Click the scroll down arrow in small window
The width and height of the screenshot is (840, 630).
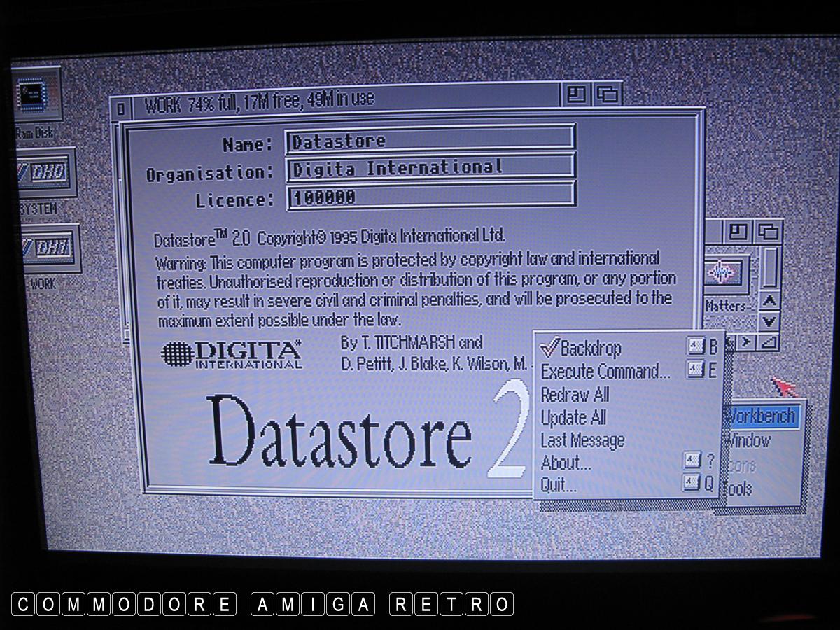[x=769, y=321]
